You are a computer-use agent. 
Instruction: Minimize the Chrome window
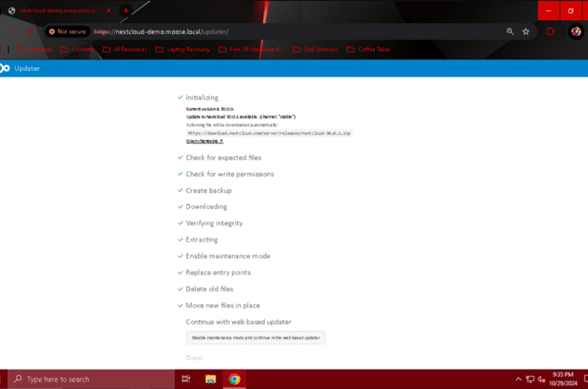(549, 11)
